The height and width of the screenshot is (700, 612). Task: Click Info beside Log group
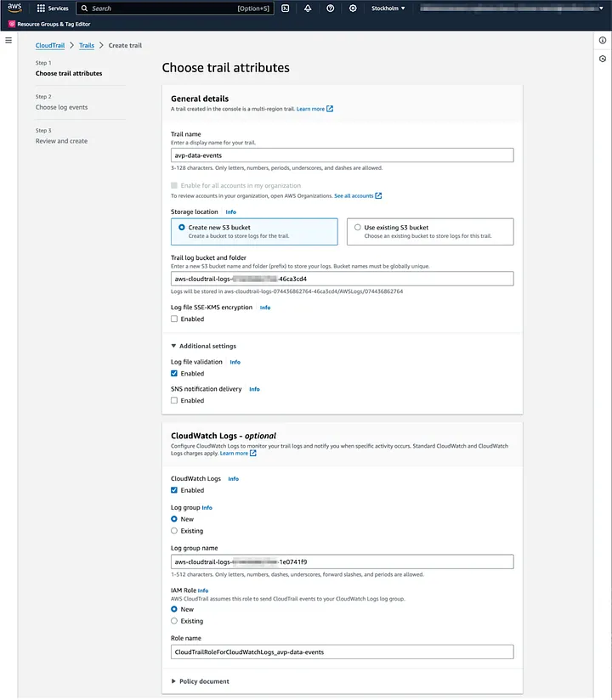[207, 508]
